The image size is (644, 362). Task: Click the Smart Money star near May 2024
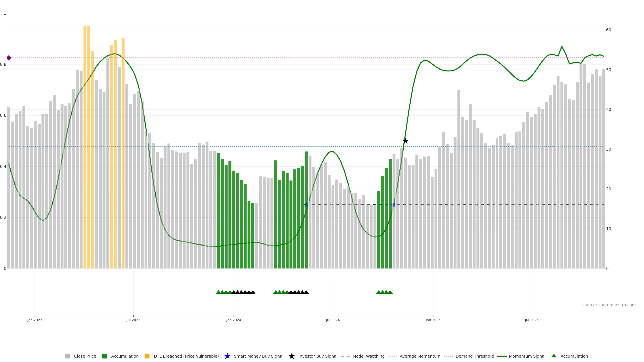[306, 205]
